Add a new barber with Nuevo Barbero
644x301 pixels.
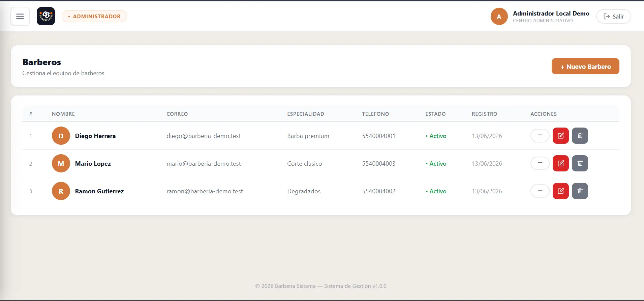[585, 66]
